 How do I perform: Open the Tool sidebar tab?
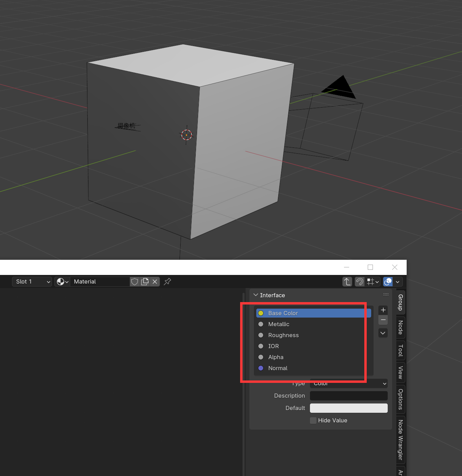pos(400,351)
